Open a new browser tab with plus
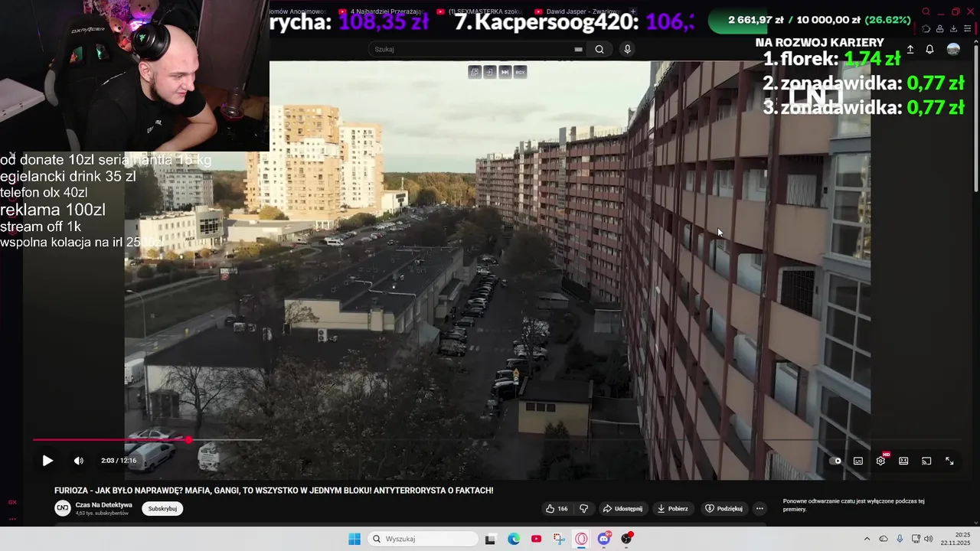Screen dimensions: 980x551 point(632,11)
